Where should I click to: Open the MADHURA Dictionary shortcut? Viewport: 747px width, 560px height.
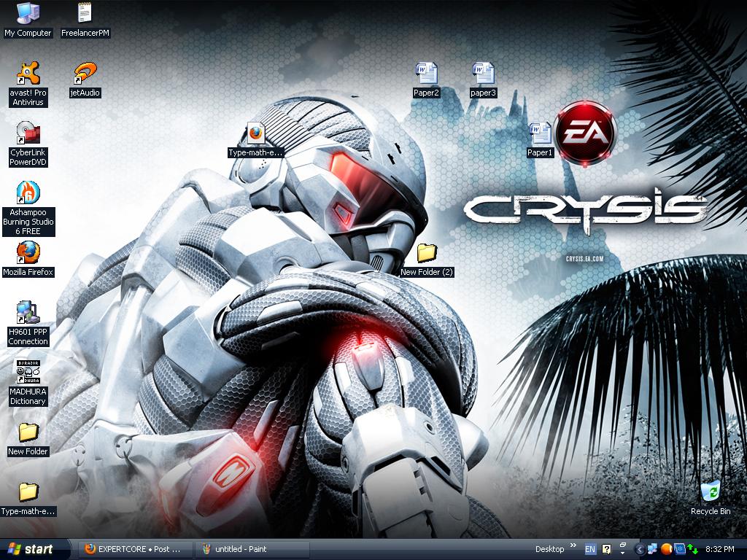(28, 372)
